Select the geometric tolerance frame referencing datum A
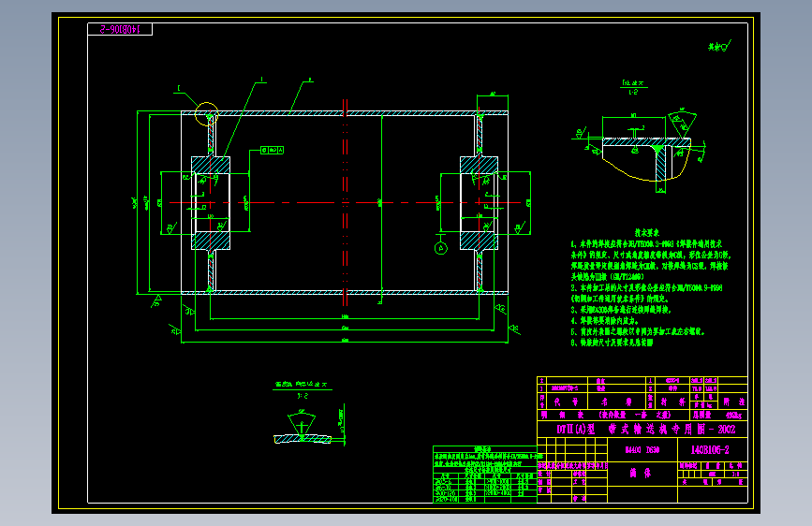812x526 pixels. click(272, 150)
